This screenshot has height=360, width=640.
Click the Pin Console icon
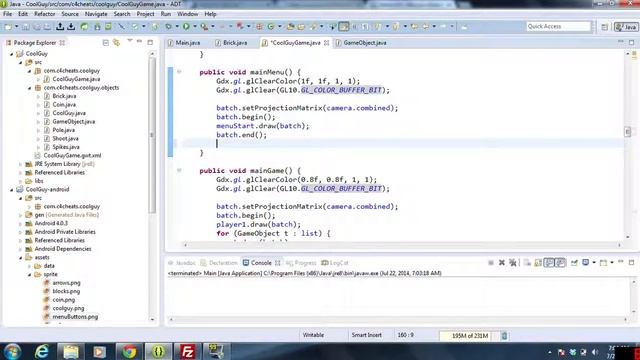pos(574,262)
